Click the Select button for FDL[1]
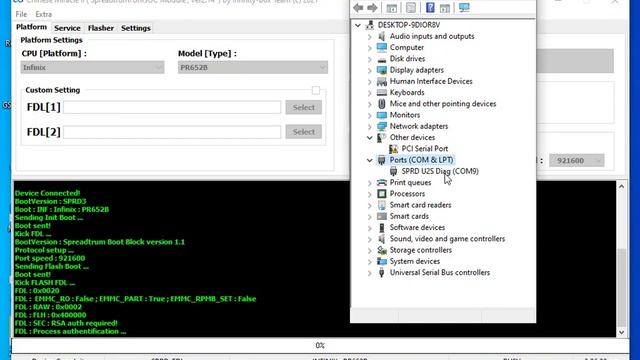Image resolution: width=640 pixels, height=360 pixels. click(304, 107)
